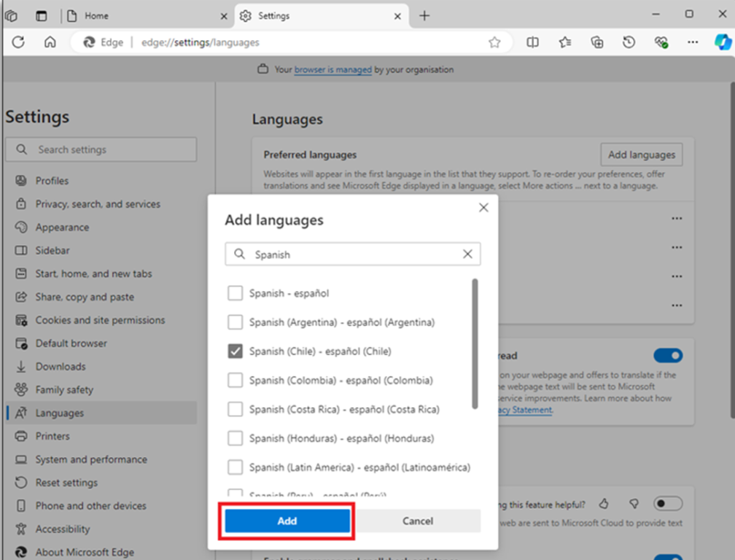Open the Split screen icon in toolbar
Image resolution: width=735 pixels, height=560 pixels.
coord(533,42)
